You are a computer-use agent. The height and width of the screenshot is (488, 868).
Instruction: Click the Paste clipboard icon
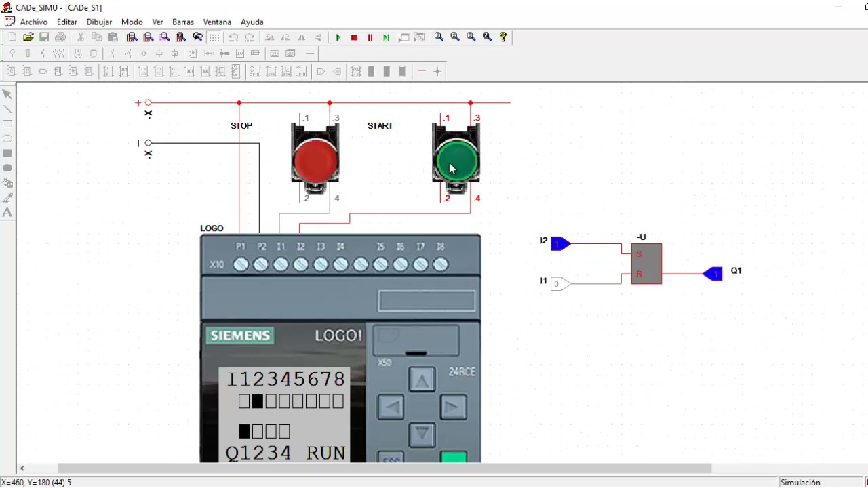113,37
